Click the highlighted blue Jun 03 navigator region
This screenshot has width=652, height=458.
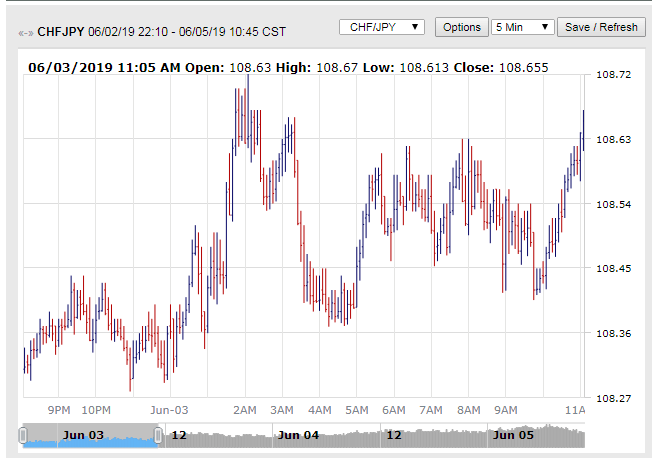coord(90,437)
